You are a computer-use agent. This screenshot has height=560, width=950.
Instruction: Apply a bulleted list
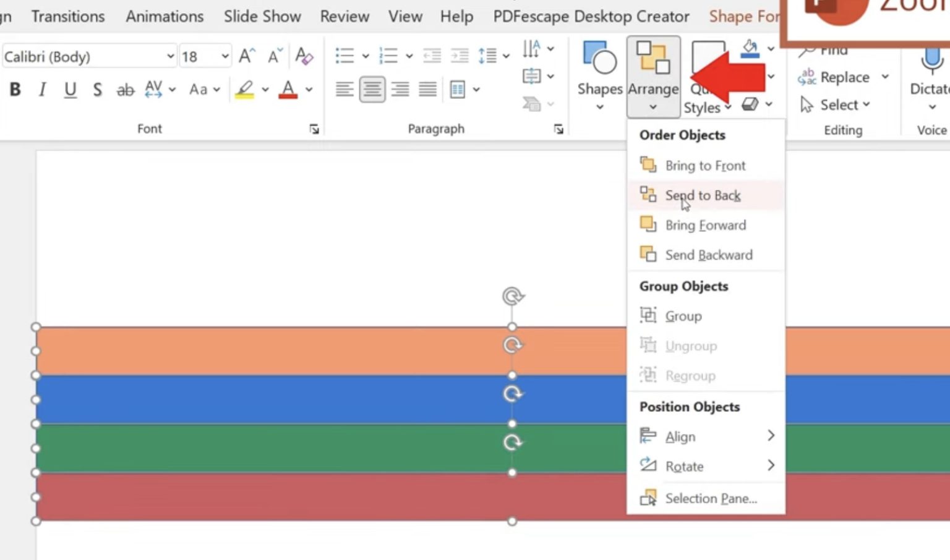[x=344, y=54]
